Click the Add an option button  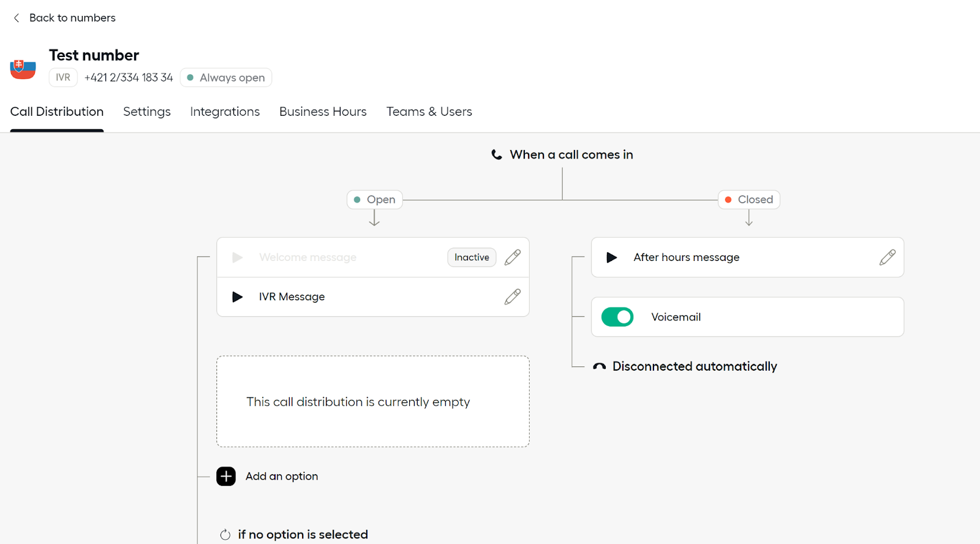pos(282,476)
